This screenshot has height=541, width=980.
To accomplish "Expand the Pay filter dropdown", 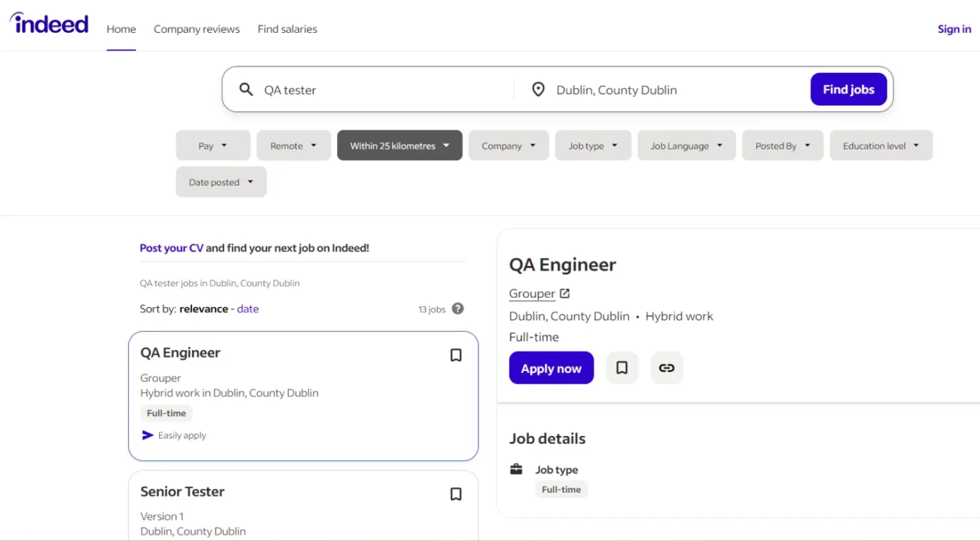I will click(213, 146).
